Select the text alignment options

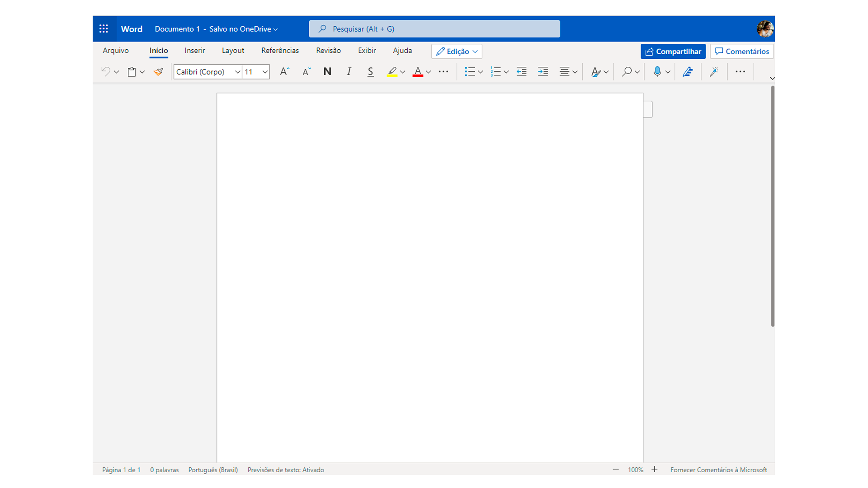coord(567,71)
